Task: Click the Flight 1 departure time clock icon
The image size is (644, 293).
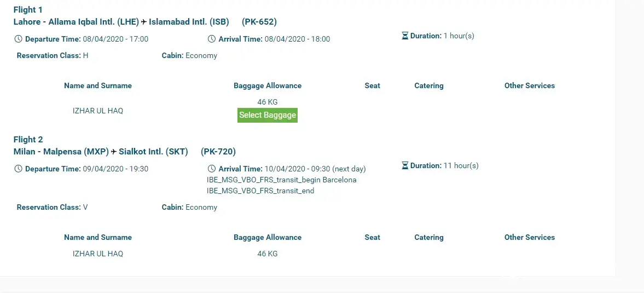Action: coord(18,39)
